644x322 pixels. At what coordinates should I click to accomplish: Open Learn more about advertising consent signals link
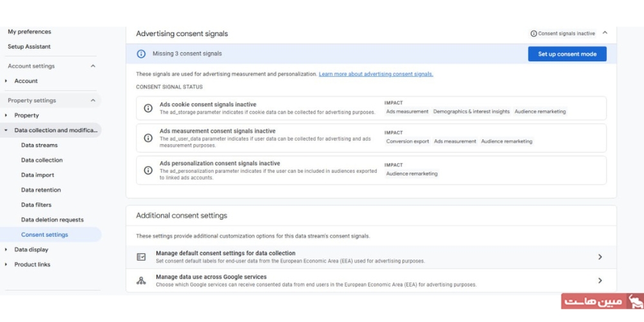click(375, 74)
